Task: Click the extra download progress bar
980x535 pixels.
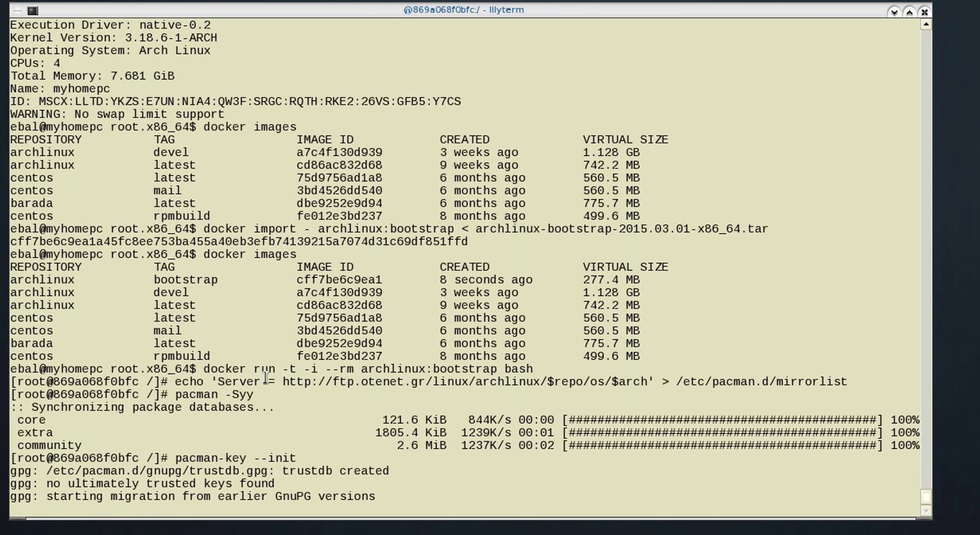Action: pos(722,433)
